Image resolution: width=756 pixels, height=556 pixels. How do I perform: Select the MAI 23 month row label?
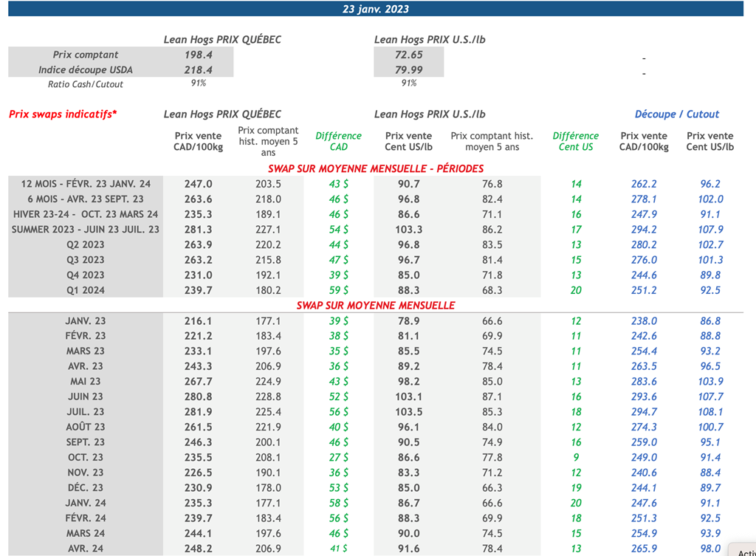[x=86, y=382]
